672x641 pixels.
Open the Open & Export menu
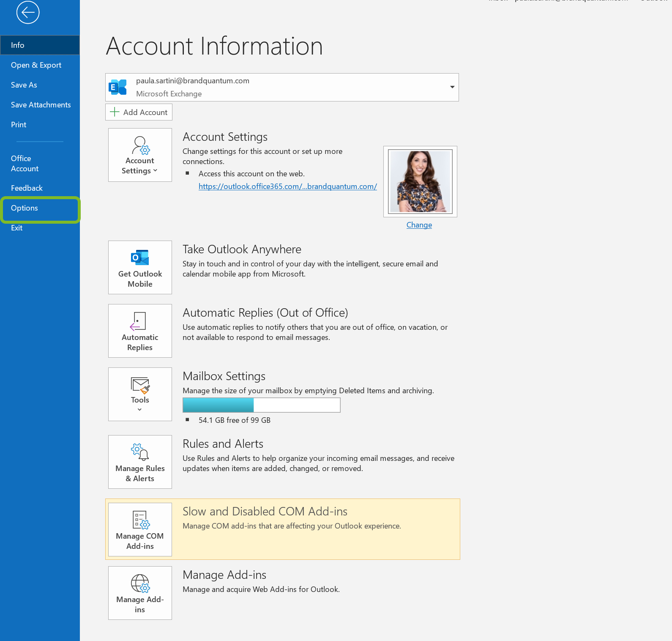(x=40, y=65)
